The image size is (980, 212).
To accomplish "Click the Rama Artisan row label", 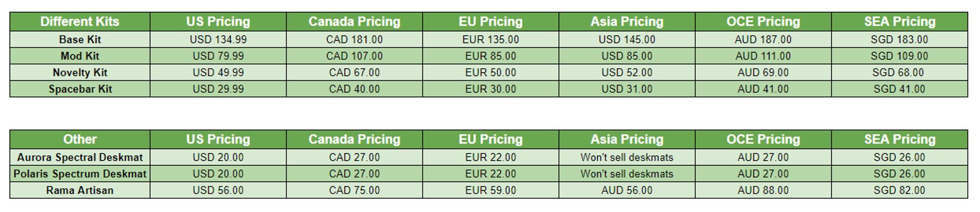I will click(x=80, y=191).
